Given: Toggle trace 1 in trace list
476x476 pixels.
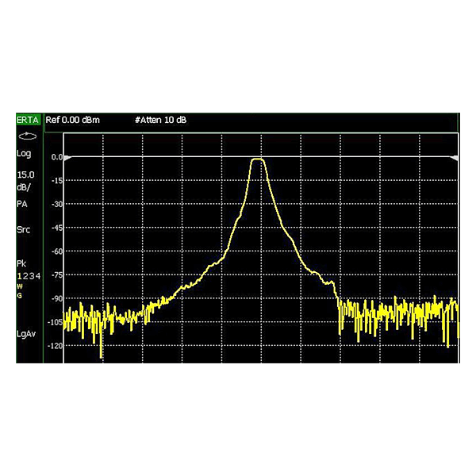Looking at the screenshot, I should point(19,276).
